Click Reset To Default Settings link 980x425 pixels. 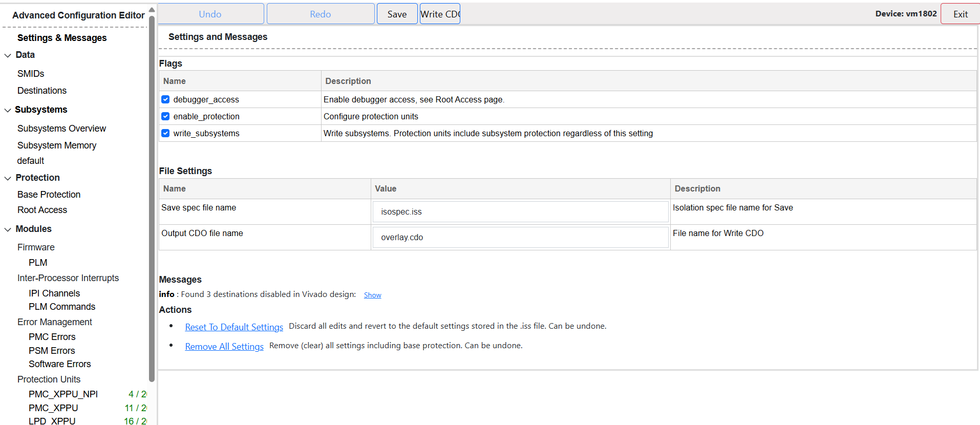(x=234, y=327)
